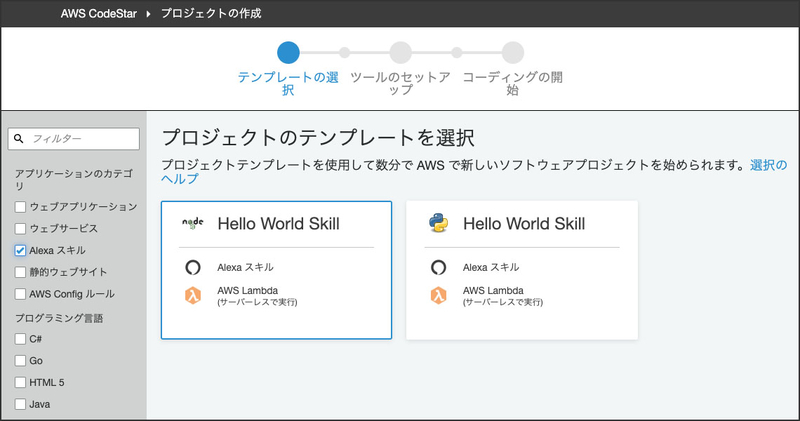This screenshot has width=800, height=421.
Task: Click the Node.js logo on first template
Action: (193, 223)
